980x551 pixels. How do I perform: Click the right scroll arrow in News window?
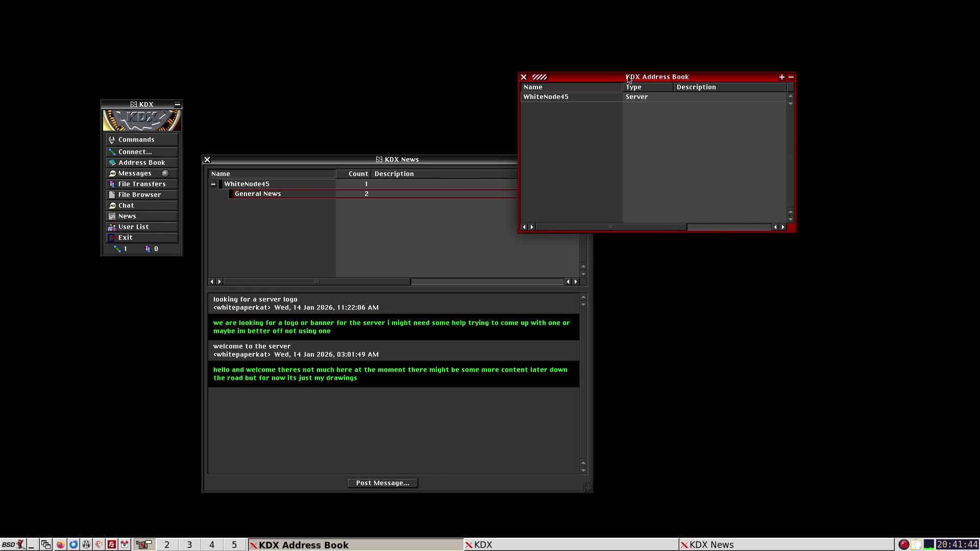tap(575, 281)
